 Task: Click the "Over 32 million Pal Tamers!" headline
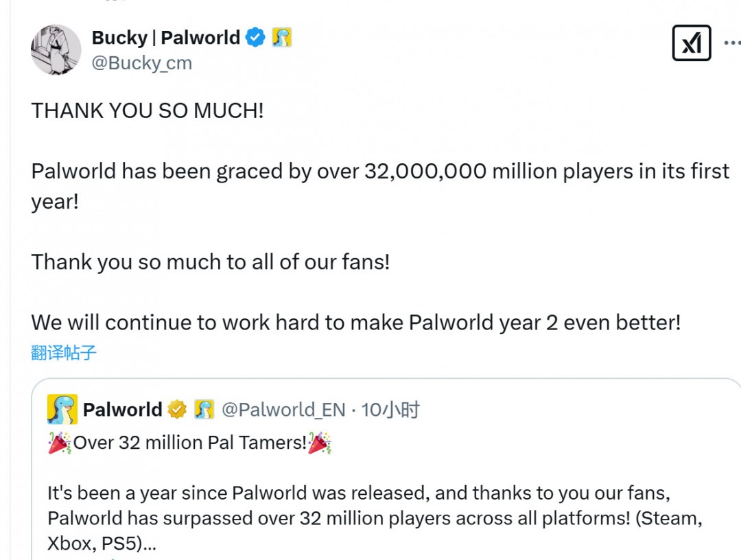point(189,443)
